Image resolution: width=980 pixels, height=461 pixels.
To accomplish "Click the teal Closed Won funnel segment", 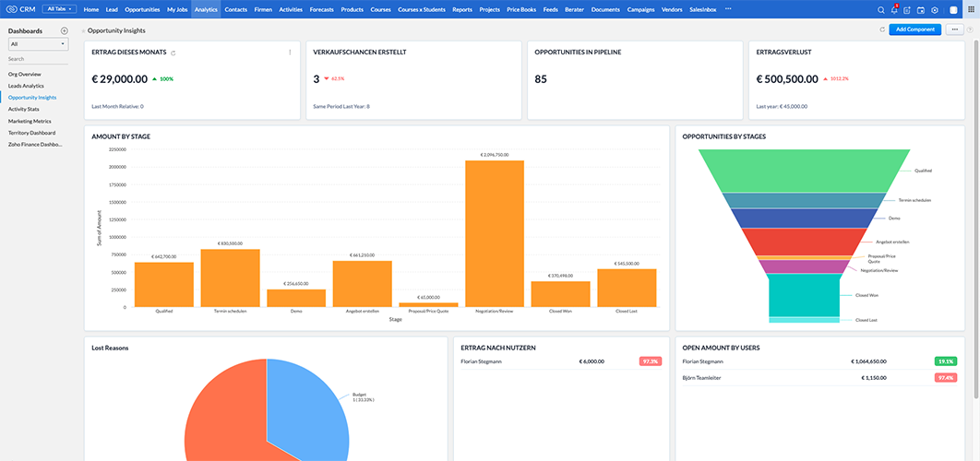I will [x=805, y=295].
